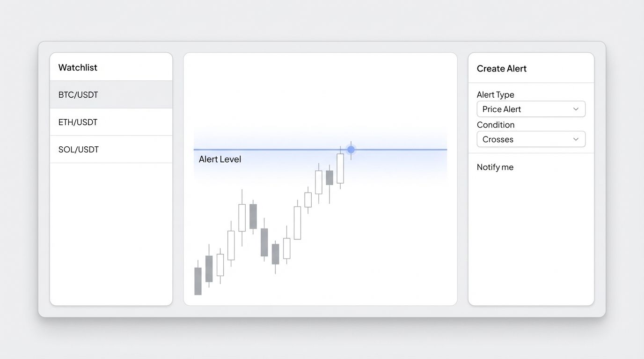Click the Notify me option

pyautogui.click(x=495, y=167)
